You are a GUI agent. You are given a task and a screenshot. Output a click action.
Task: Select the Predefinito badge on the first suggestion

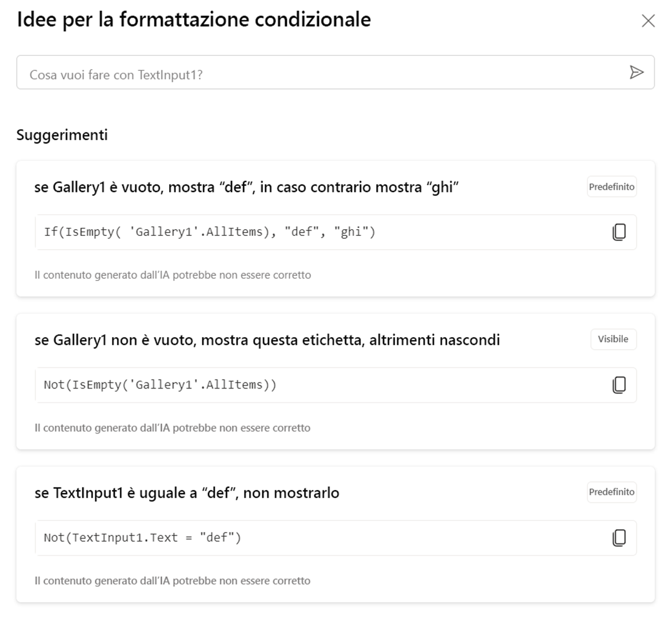[611, 187]
